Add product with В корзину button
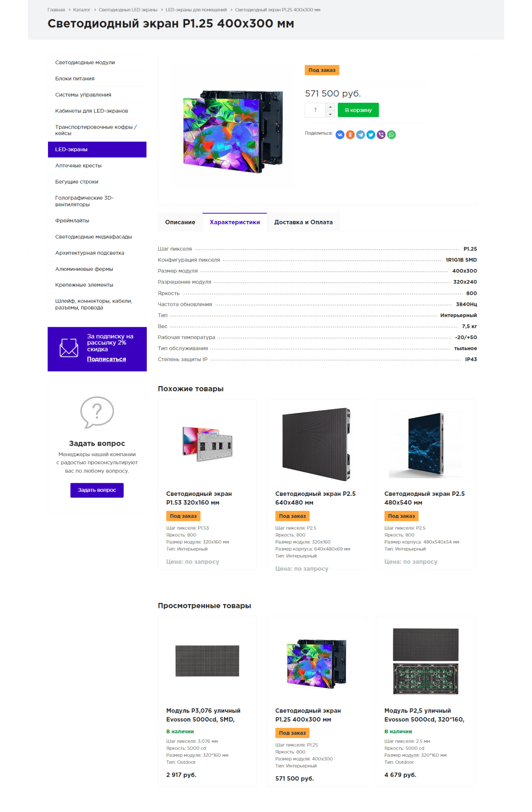Screen dimensions: 532x812 tap(358, 110)
